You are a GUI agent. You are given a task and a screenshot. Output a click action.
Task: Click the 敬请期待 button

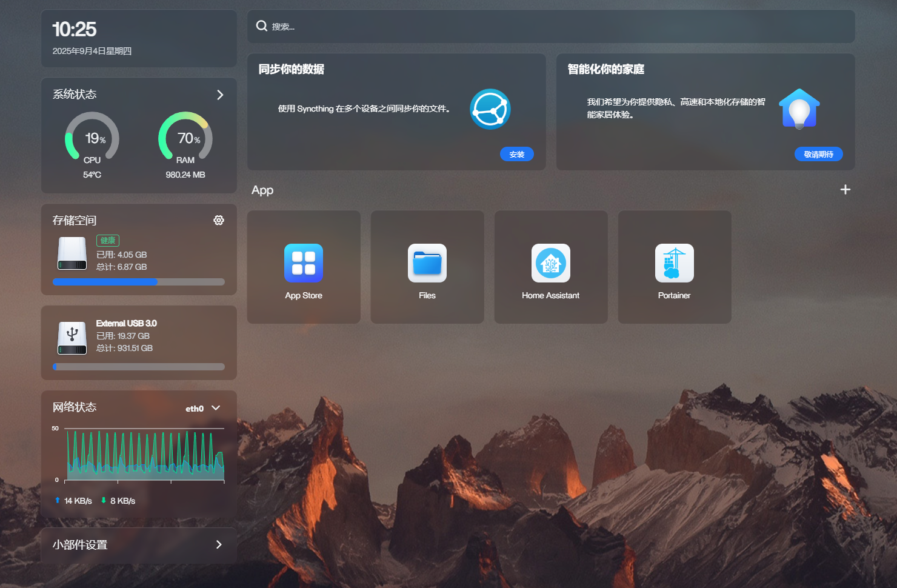[x=819, y=154]
